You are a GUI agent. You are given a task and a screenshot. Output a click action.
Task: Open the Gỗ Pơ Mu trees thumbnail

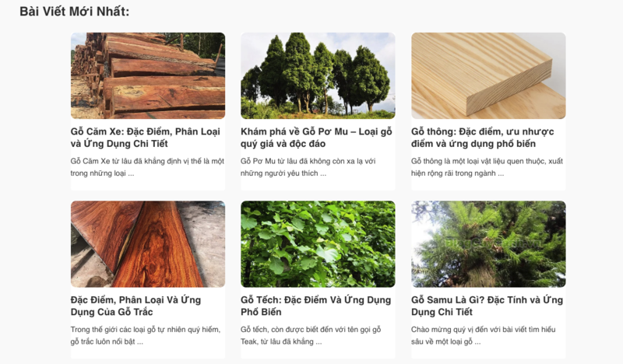pos(318,75)
